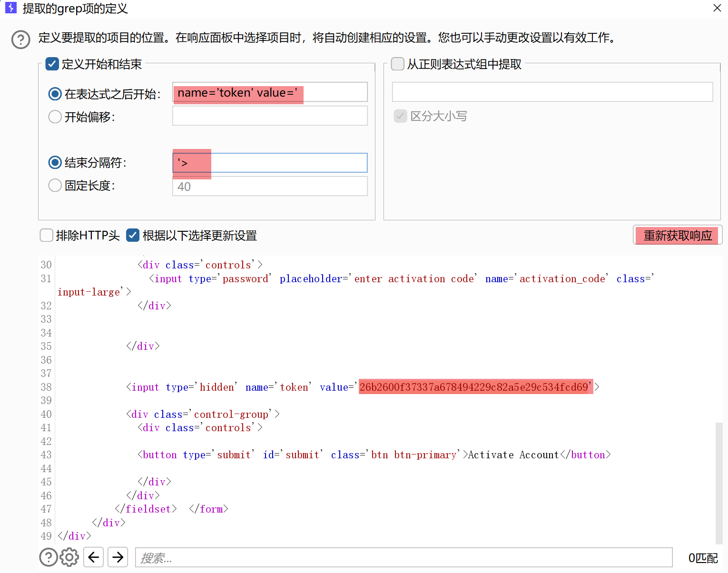
Task: Click line number 38 in gutter
Action: [x=46, y=387]
